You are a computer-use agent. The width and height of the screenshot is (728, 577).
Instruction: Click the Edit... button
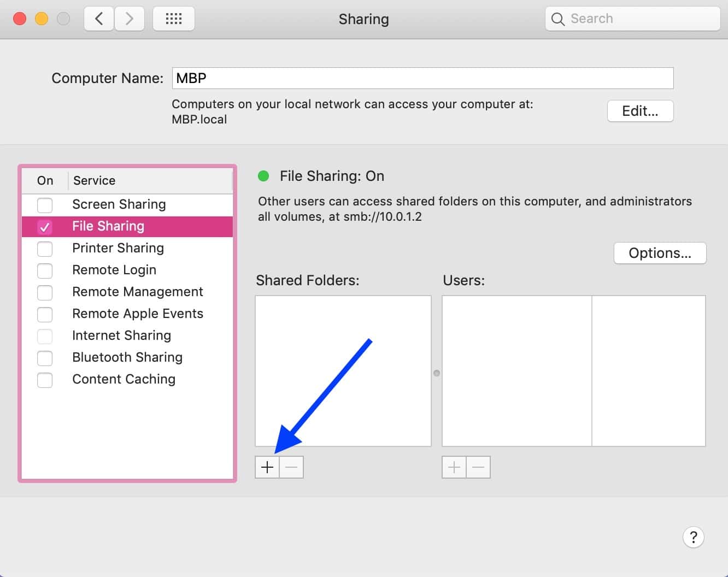pos(640,111)
